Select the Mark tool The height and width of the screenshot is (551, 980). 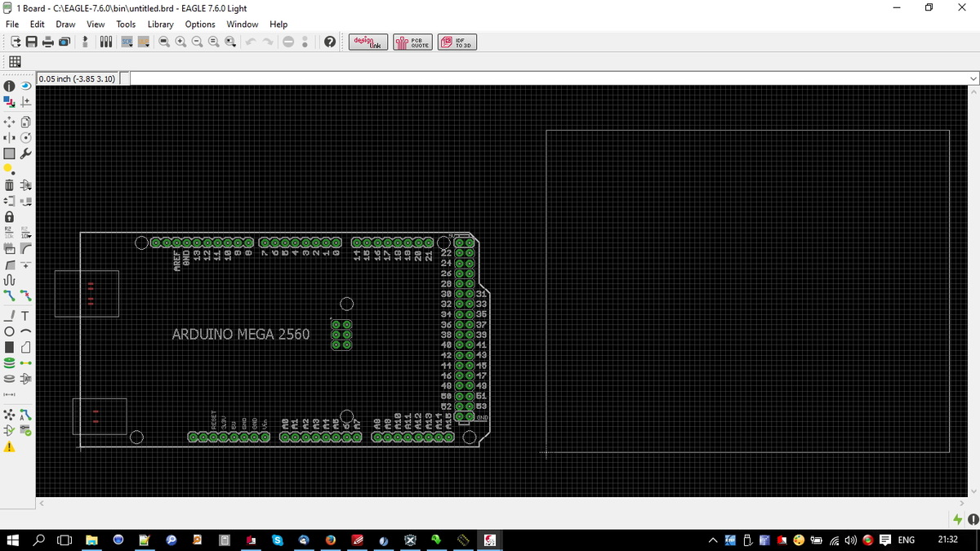point(25,102)
